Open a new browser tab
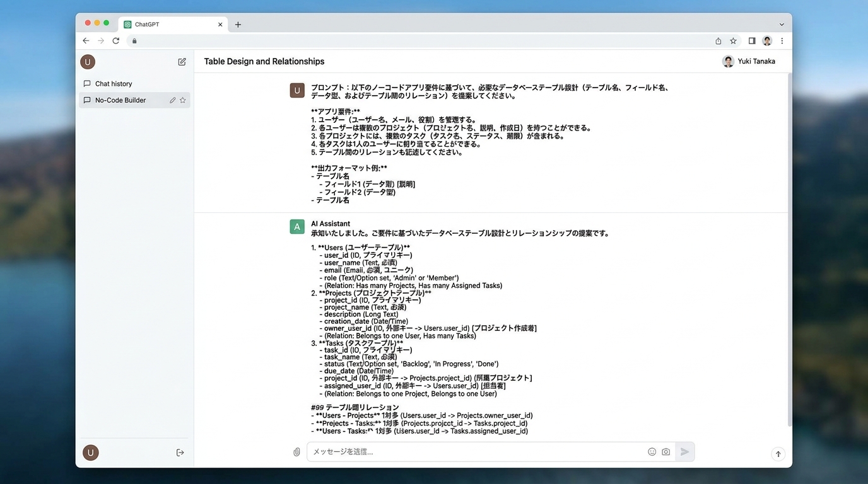Screen dimensions: 868x484 238,25
